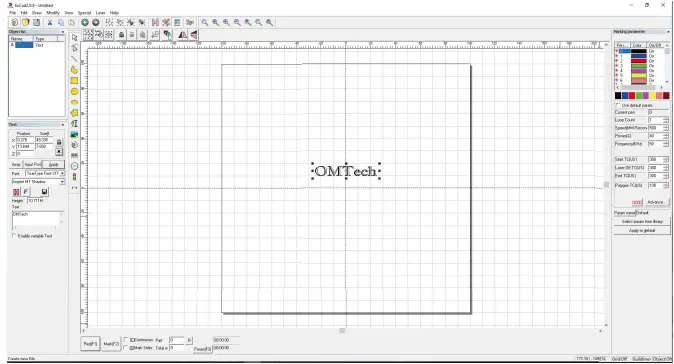Select the Barcode tool

pyautogui.click(x=74, y=155)
